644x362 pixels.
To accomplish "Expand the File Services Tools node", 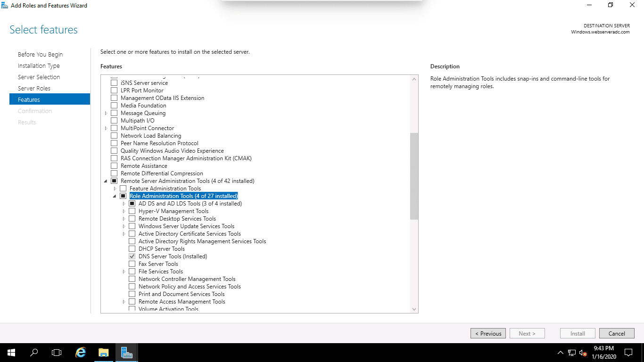I will point(124,271).
